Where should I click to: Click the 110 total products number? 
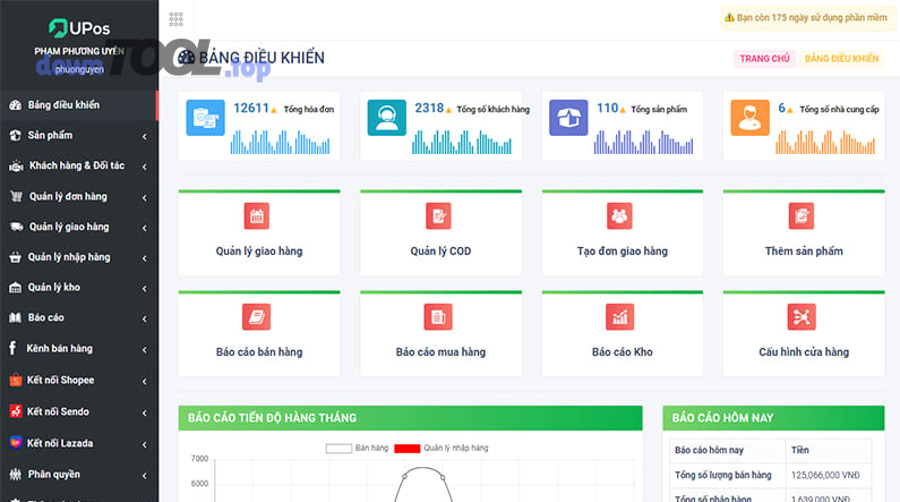coord(607,108)
